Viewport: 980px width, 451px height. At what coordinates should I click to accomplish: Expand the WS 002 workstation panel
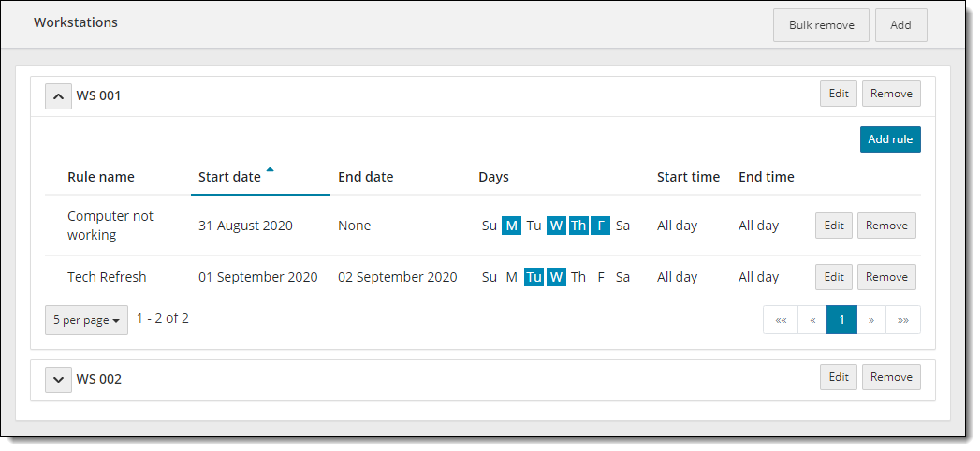pyautogui.click(x=58, y=379)
